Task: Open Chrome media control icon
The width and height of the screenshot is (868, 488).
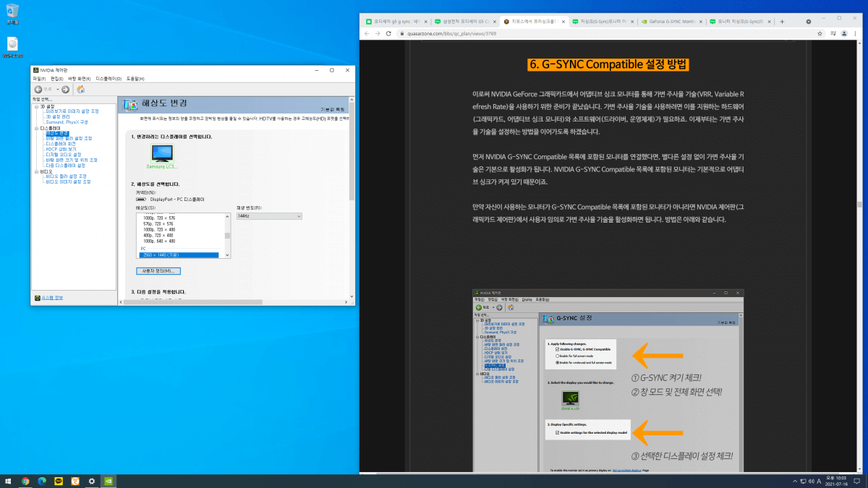Action: [834, 33]
